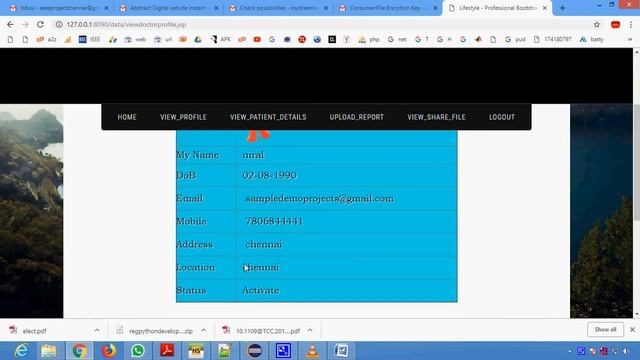The width and height of the screenshot is (640, 360).
Task: Launch Firefox from the taskbar
Action: [x=109, y=351]
